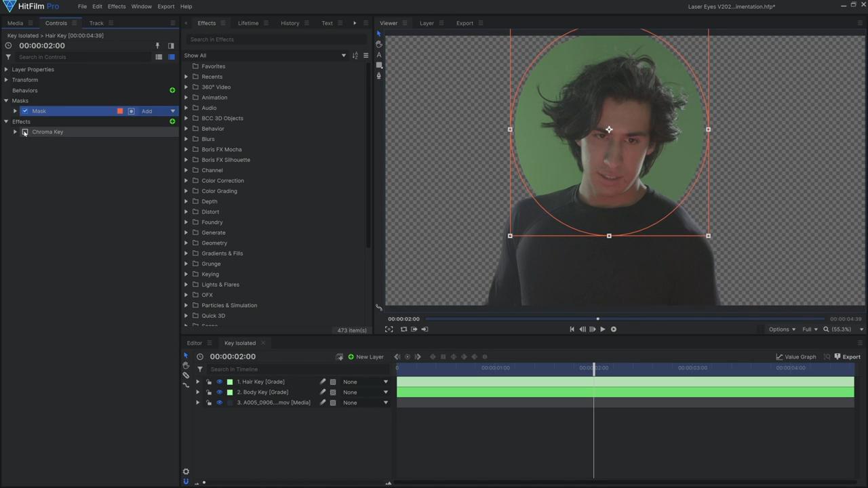Click the Controls filter funnel icon
This screenshot has height=488, width=868.
point(8,57)
